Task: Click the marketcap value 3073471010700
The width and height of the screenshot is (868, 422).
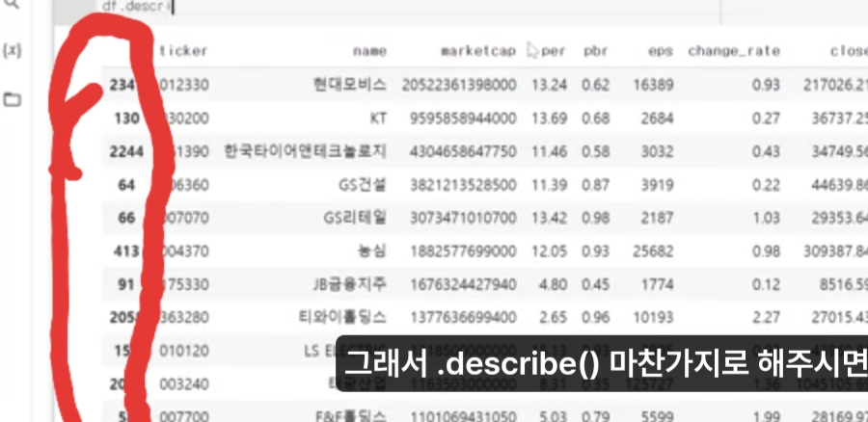Action: 463,218
